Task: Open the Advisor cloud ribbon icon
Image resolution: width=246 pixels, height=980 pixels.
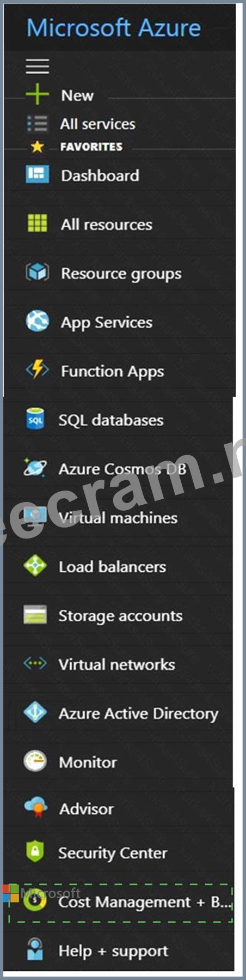Action: pyautogui.click(x=35, y=808)
